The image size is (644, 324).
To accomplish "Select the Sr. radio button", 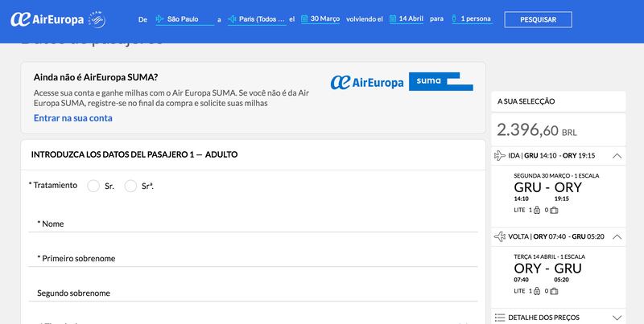I will (x=93, y=186).
